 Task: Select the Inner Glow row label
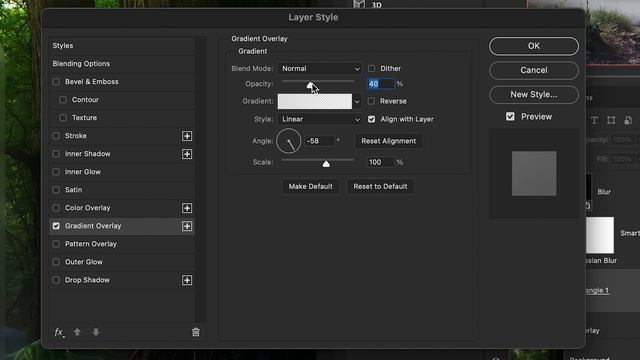click(83, 172)
